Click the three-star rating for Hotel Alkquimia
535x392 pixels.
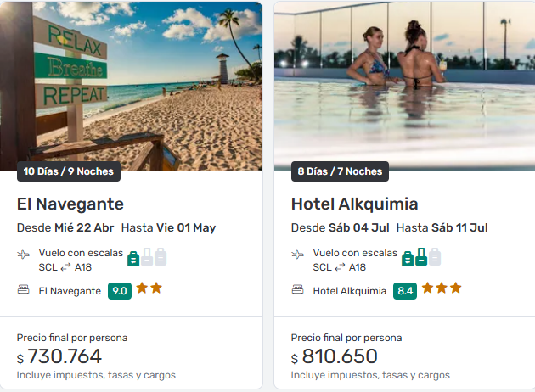(x=442, y=288)
